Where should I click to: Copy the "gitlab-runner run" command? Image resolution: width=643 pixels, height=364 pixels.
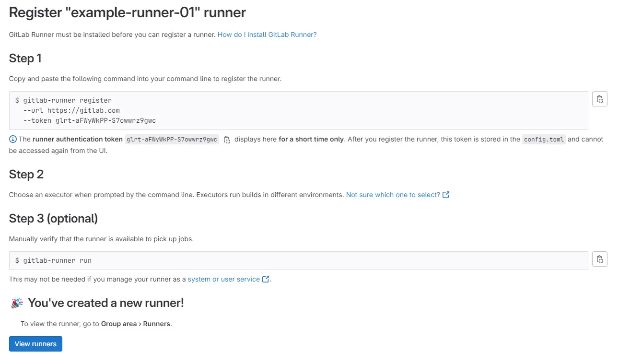tap(599, 259)
